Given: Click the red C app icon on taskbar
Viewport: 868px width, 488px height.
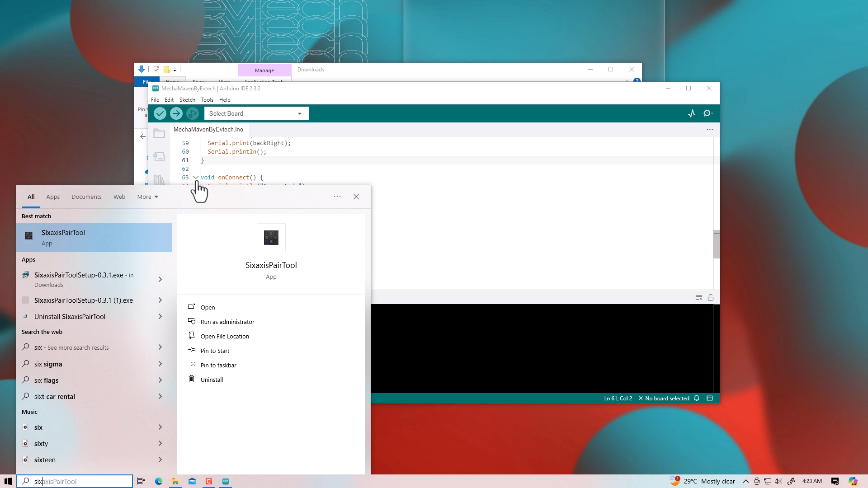Looking at the screenshot, I should pos(209,481).
